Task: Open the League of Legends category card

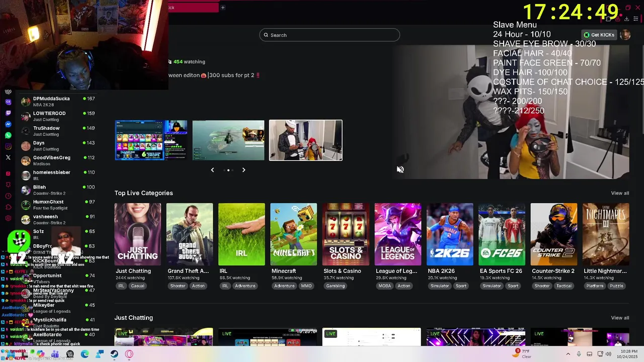Action: [x=397, y=234]
